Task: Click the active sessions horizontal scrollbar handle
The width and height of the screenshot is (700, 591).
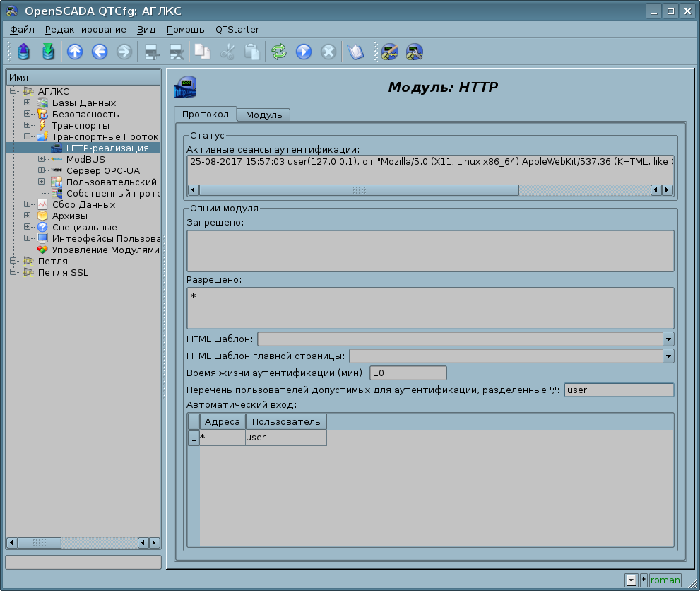Action: 359,190
